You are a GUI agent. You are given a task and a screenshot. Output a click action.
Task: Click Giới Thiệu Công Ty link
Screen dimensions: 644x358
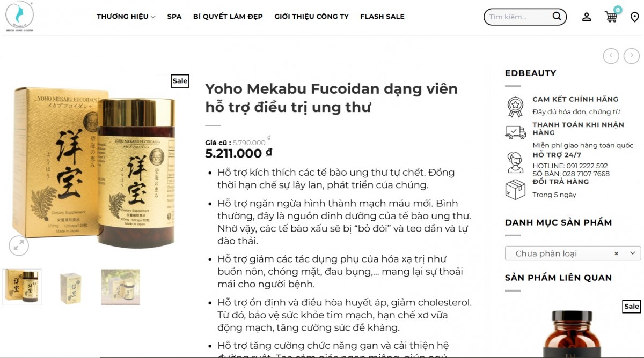[x=311, y=17]
